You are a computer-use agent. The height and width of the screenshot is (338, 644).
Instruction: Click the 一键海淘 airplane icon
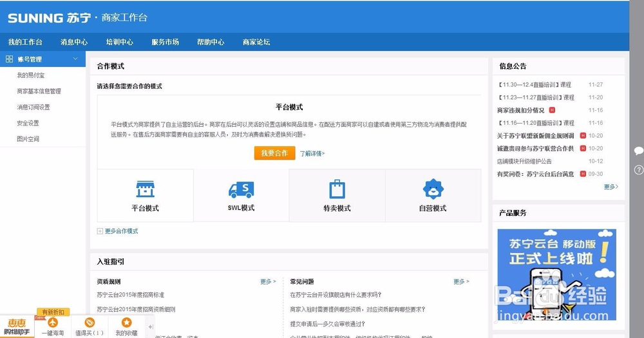point(53,323)
